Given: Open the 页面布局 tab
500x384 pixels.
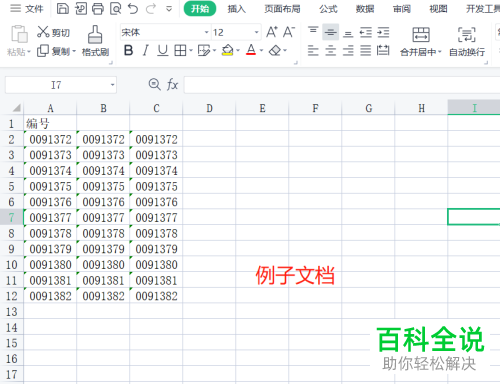Looking at the screenshot, I should click(282, 9).
